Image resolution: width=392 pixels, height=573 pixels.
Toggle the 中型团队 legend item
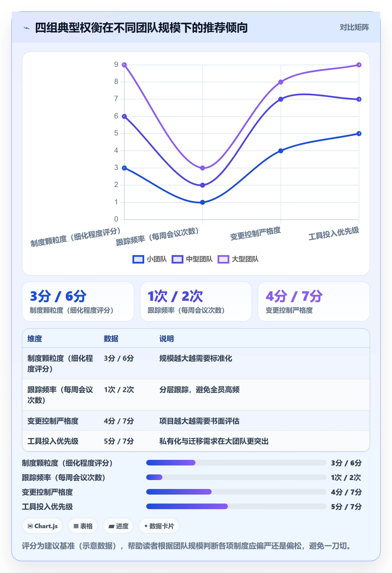[x=192, y=259]
